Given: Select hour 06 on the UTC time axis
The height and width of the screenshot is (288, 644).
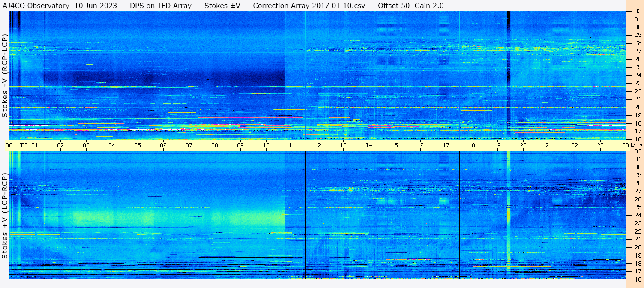Looking at the screenshot, I should pyautogui.click(x=163, y=145).
